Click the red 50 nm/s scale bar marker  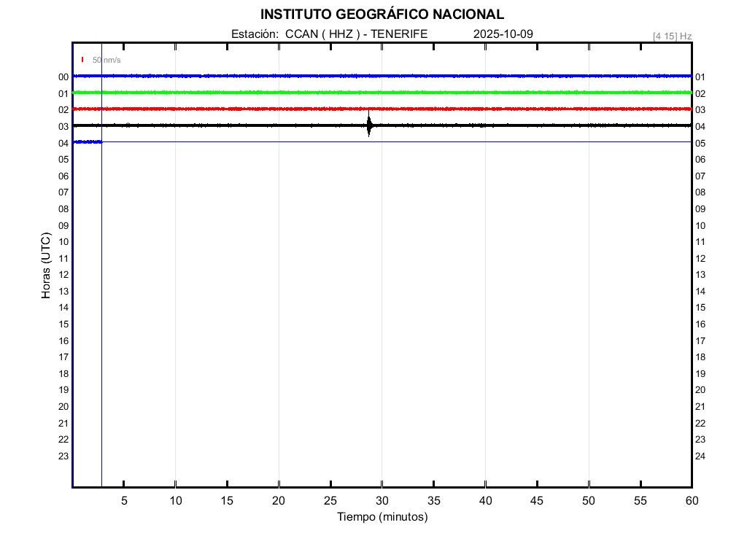point(82,60)
